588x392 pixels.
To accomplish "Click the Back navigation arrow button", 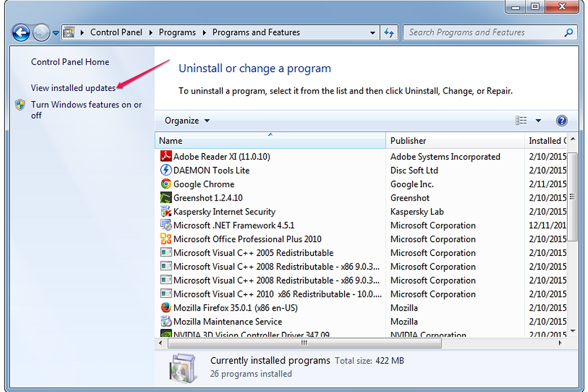I will click(x=21, y=33).
